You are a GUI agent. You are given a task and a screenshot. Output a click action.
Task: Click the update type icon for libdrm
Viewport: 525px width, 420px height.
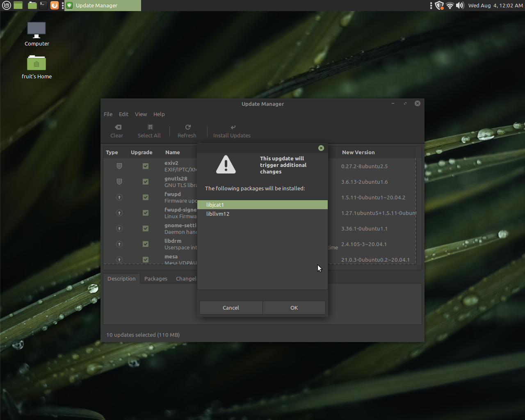click(x=119, y=244)
